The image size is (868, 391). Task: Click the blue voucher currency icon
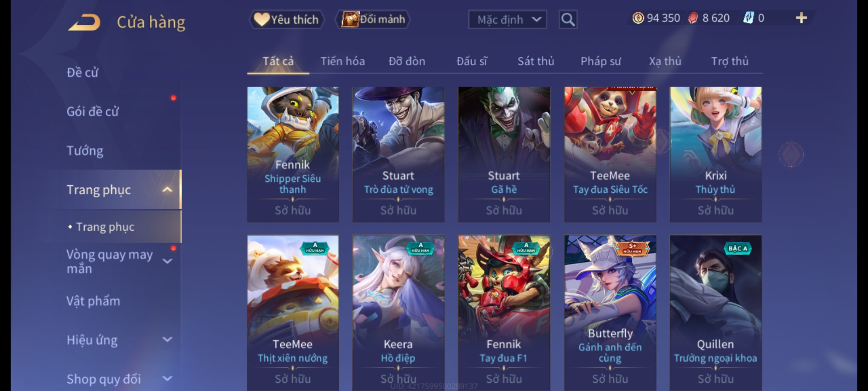point(748,18)
